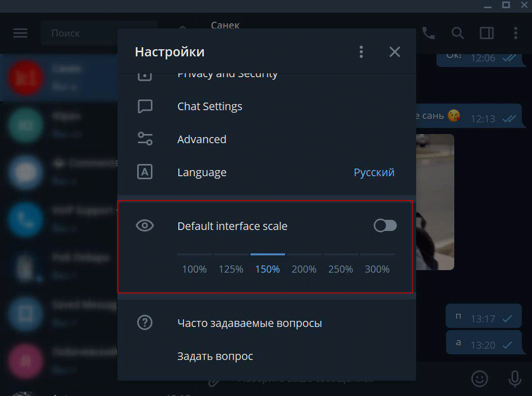The height and width of the screenshot is (396, 532).
Task: Close the settings dialog with X
Action: click(394, 52)
